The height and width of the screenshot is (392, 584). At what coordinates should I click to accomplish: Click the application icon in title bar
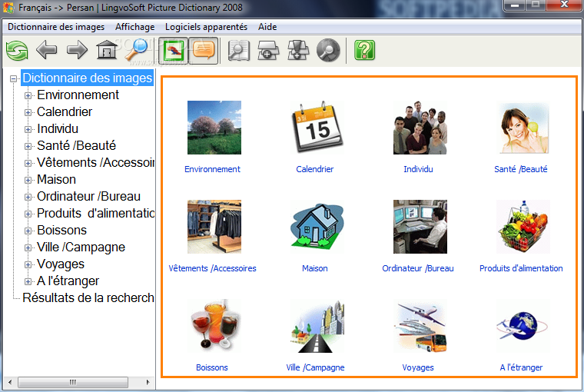point(8,8)
